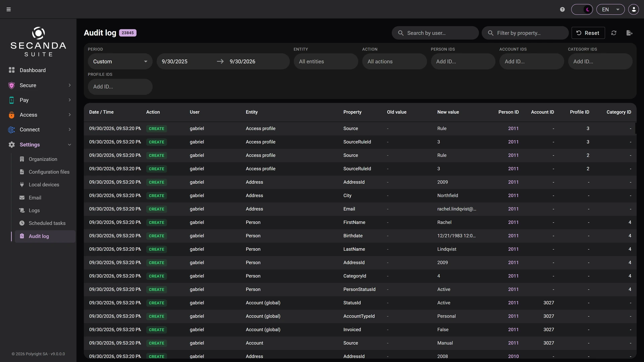Click the Secure shield icon
Viewport: 644px width, 362px height.
[11, 85]
